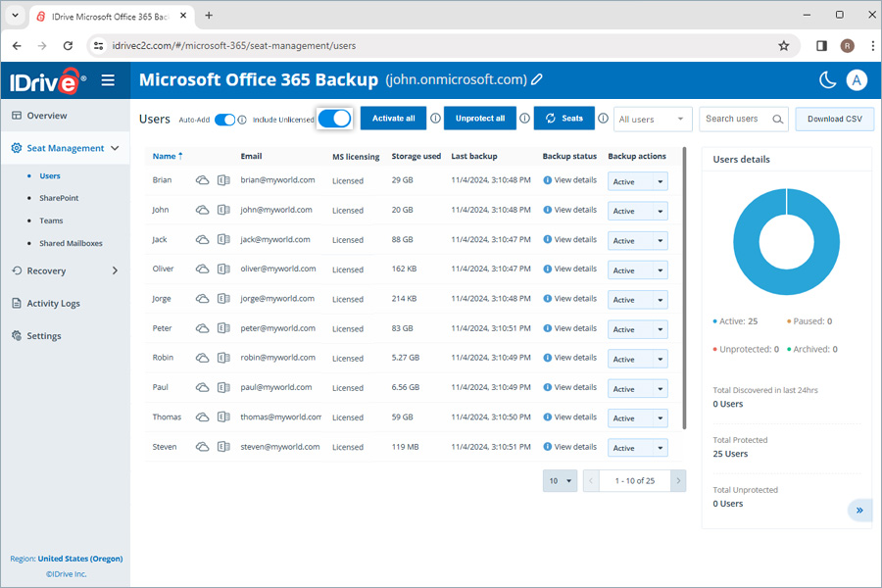Click the hamburger menu icon
Viewport: 882px width, 588px height.
(x=108, y=80)
